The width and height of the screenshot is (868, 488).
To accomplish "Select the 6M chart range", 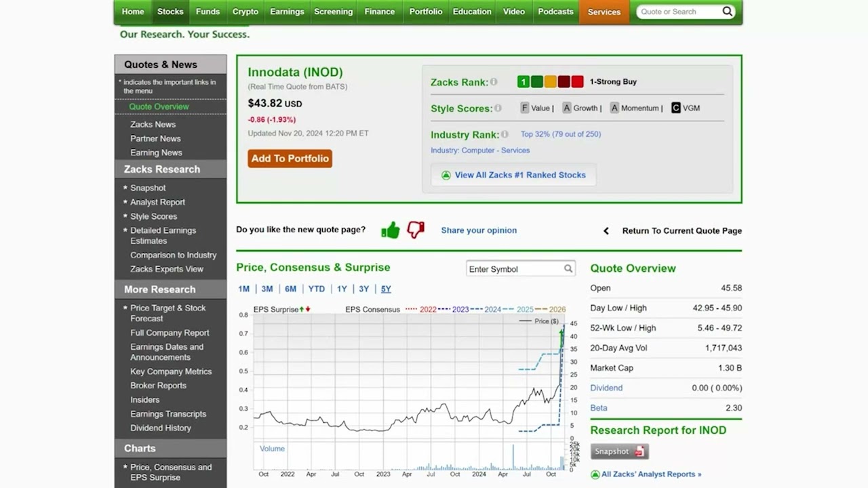I will pyautogui.click(x=290, y=289).
